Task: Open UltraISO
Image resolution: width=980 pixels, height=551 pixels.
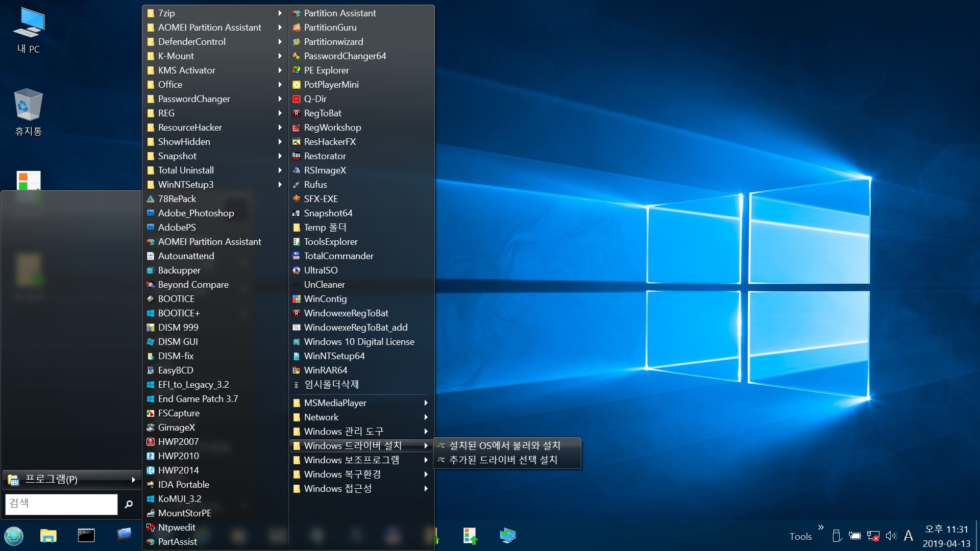Action: coord(361,270)
